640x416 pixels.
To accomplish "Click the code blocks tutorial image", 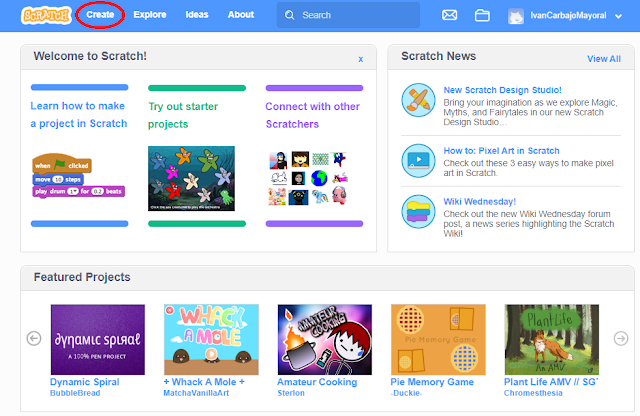I will point(79,176).
